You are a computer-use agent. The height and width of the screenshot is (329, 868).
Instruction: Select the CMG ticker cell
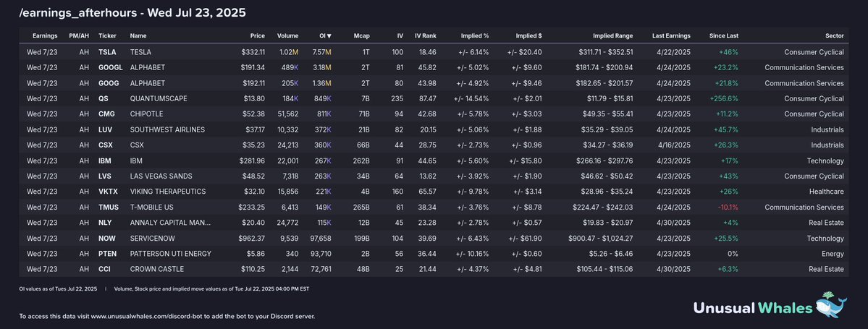coord(107,114)
